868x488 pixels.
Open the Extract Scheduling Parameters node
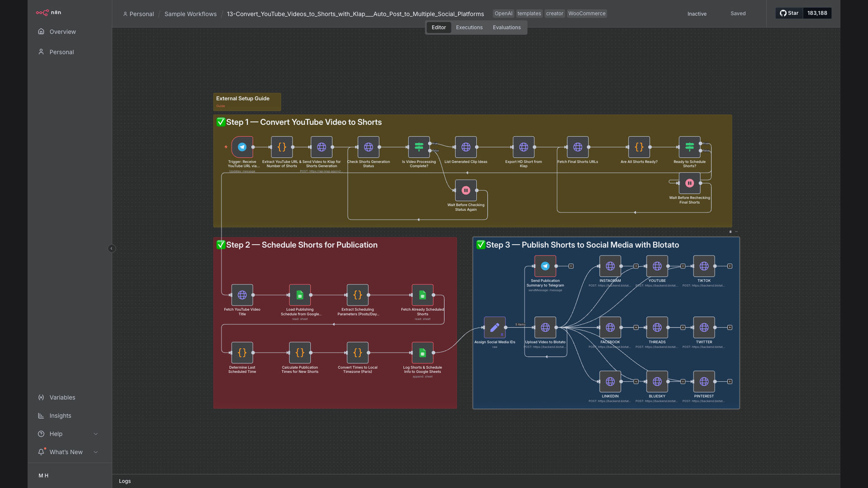358,295
